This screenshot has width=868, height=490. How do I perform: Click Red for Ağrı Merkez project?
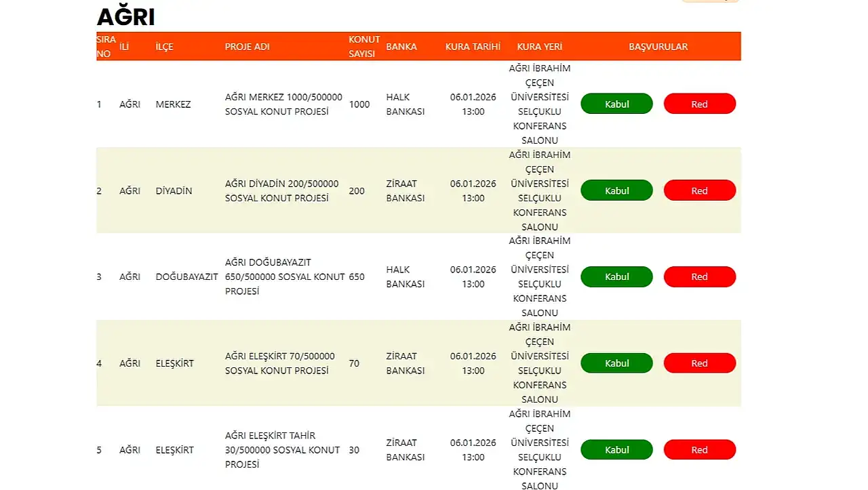(x=699, y=104)
